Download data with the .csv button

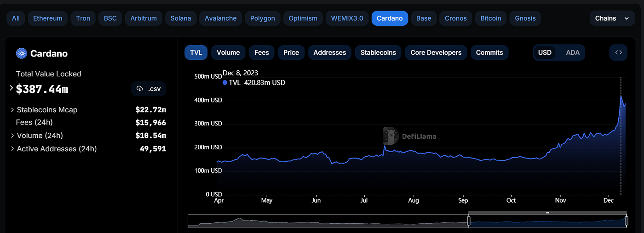149,89
